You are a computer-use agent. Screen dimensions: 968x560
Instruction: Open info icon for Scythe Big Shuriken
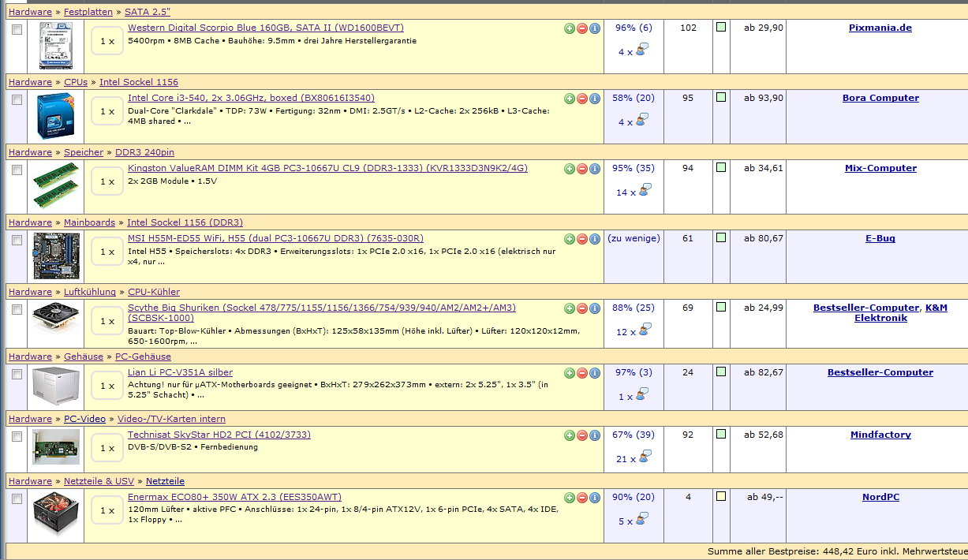pyautogui.click(x=595, y=308)
